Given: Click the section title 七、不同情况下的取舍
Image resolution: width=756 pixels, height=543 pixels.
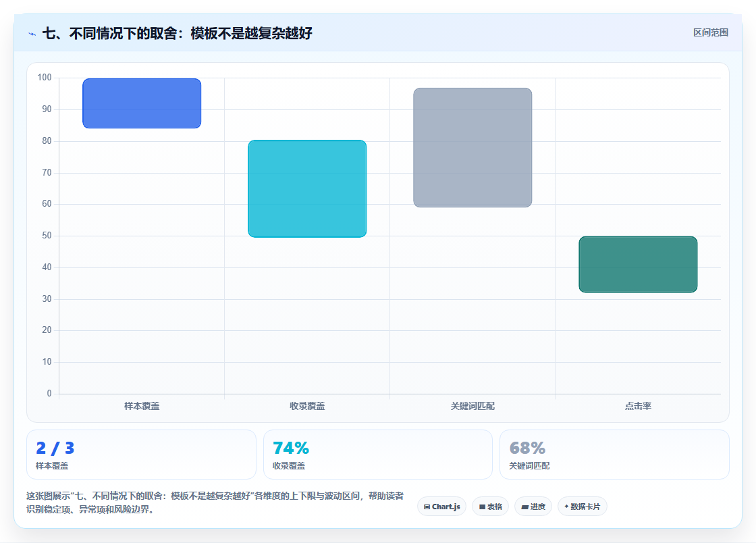Looking at the screenshot, I should (x=178, y=33).
